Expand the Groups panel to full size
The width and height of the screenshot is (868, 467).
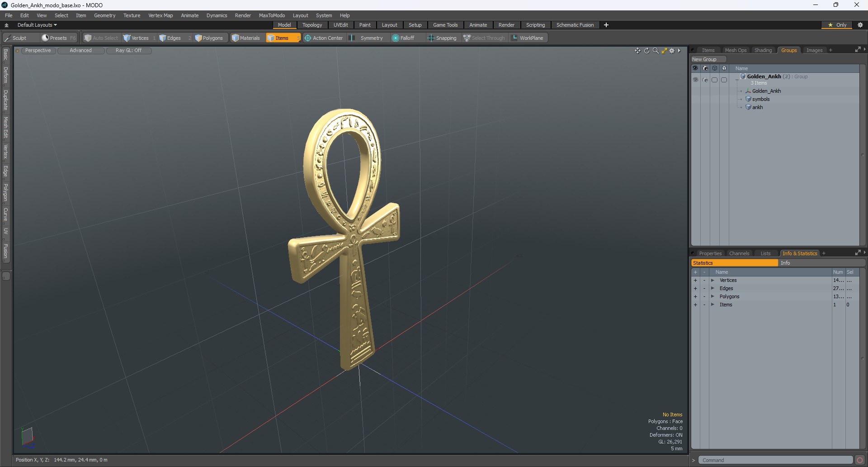(858, 50)
